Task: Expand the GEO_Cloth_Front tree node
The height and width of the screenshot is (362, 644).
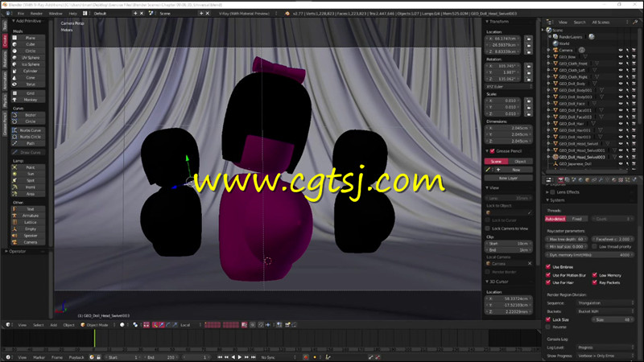Action: tap(549, 64)
